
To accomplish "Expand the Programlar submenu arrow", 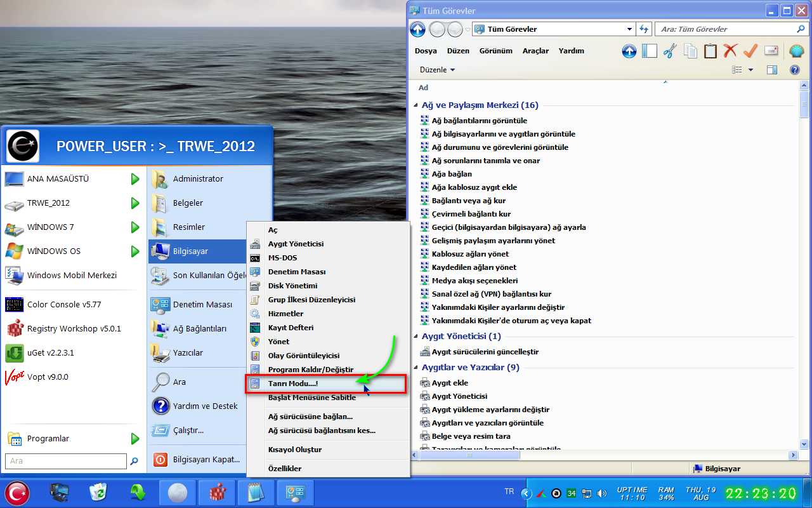I will coord(135,439).
